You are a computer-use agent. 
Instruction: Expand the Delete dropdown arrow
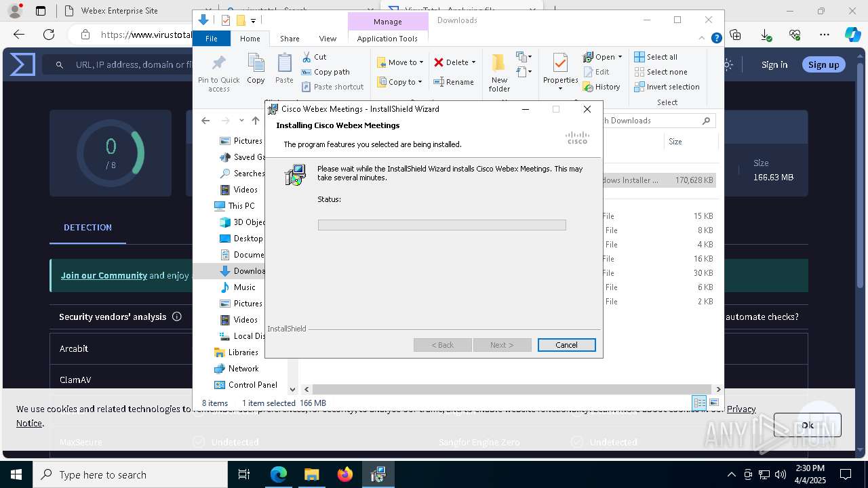pos(473,62)
